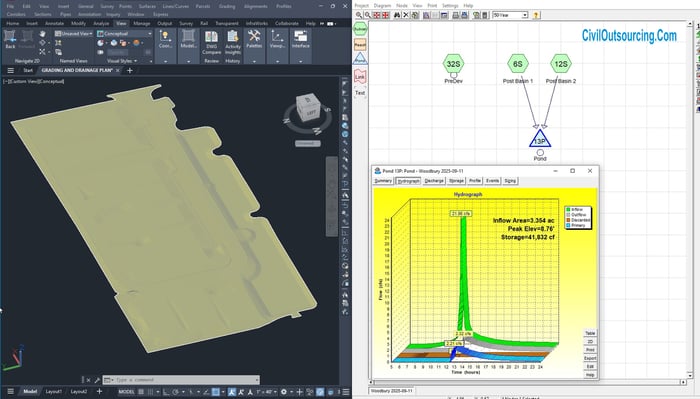The image size is (700, 399).
Task: Open the Unsaved View dropdown
Action: tap(74, 33)
